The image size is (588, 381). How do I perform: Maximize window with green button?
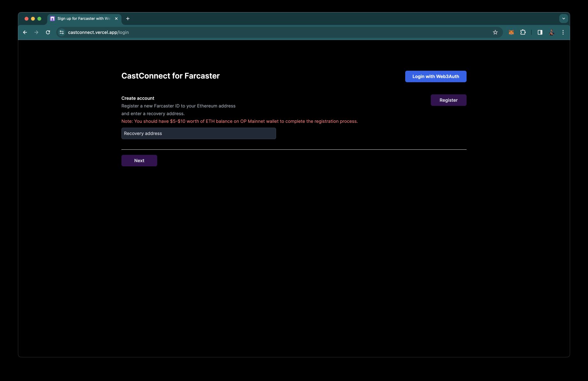tap(39, 19)
